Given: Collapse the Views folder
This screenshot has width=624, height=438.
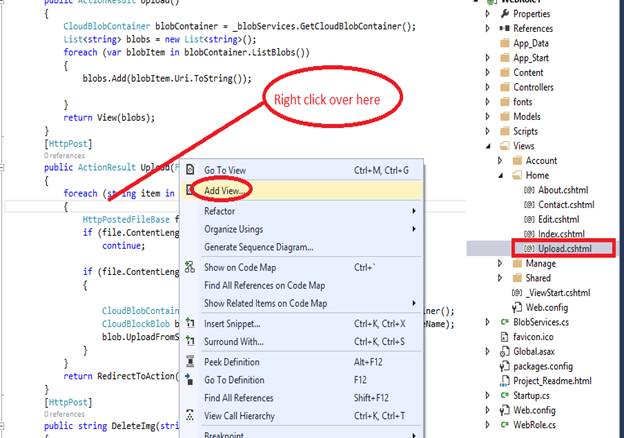Looking at the screenshot, I should [488, 146].
